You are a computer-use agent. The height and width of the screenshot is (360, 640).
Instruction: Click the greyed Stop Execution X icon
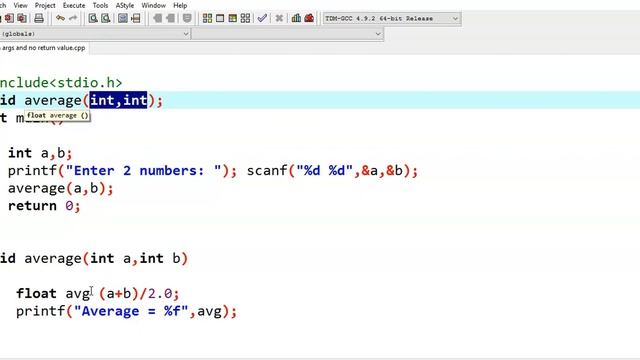pos(279,18)
